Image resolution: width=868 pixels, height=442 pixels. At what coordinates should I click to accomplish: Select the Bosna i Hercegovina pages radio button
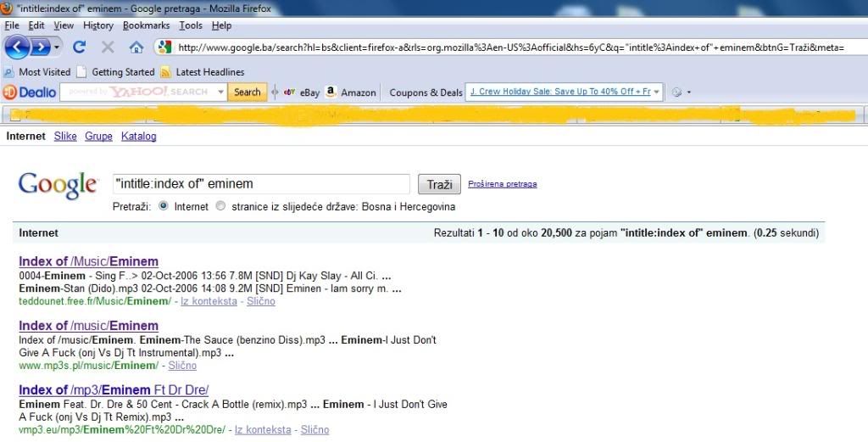click(220, 206)
